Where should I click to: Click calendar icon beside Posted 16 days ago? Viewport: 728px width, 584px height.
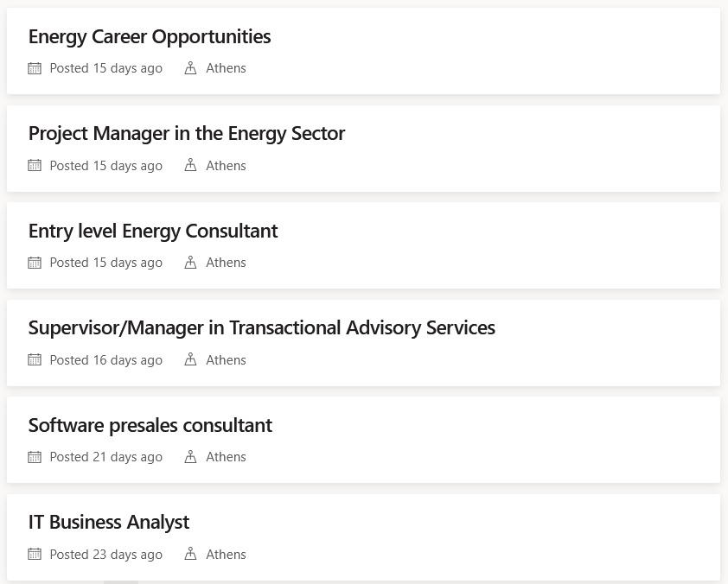35,359
